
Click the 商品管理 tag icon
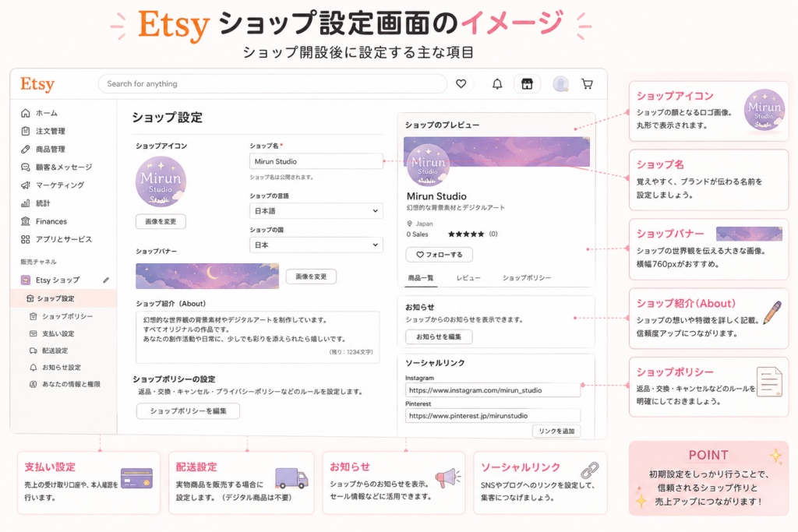click(26, 149)
